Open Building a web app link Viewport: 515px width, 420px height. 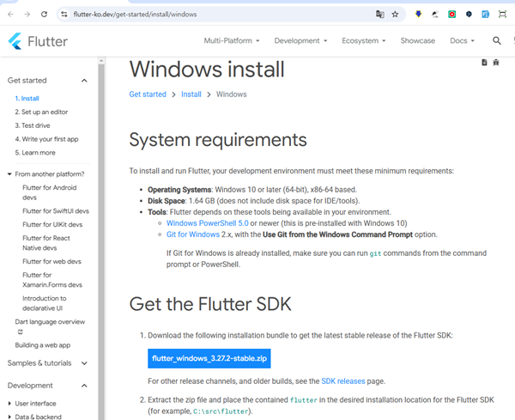(x=43, y=345)
